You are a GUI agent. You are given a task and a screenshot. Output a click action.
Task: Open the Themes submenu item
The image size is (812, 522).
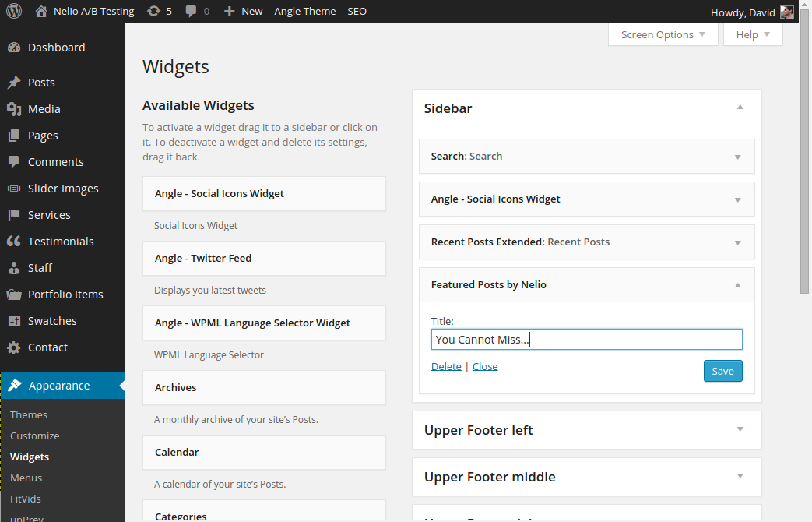pyautogui.click(x=29, y=415)
